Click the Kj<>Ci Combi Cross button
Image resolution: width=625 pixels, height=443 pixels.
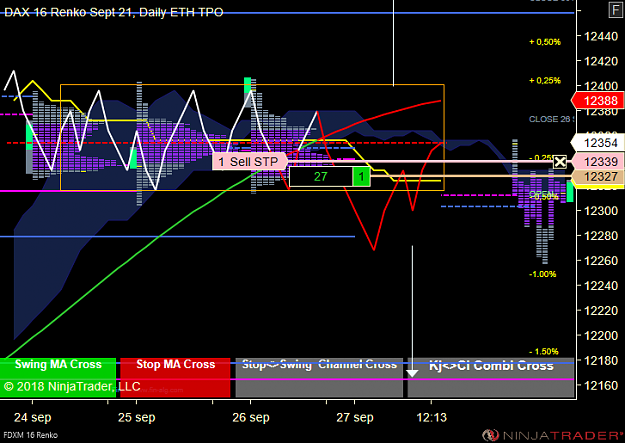coord(491,377)
